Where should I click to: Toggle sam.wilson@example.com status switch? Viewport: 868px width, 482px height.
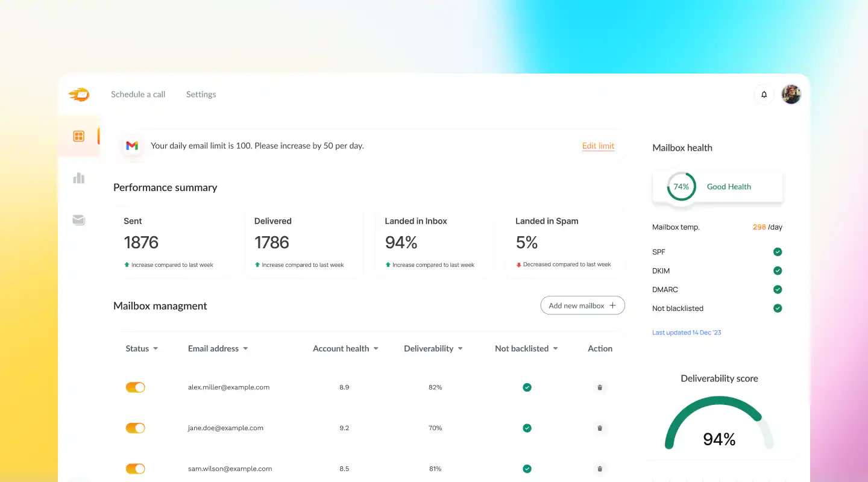tap(135, 468)
